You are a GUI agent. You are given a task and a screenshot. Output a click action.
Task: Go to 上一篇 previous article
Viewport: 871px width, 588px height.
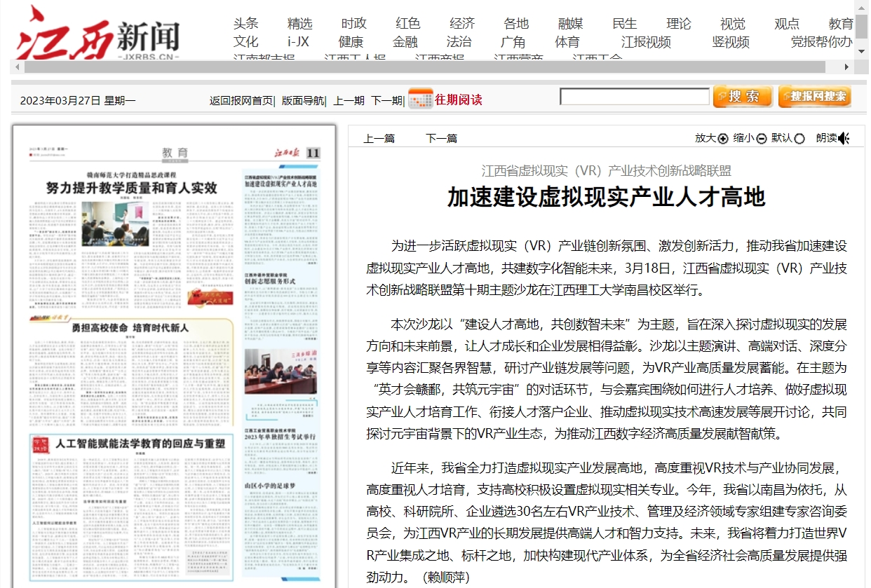tap(379, 139)
